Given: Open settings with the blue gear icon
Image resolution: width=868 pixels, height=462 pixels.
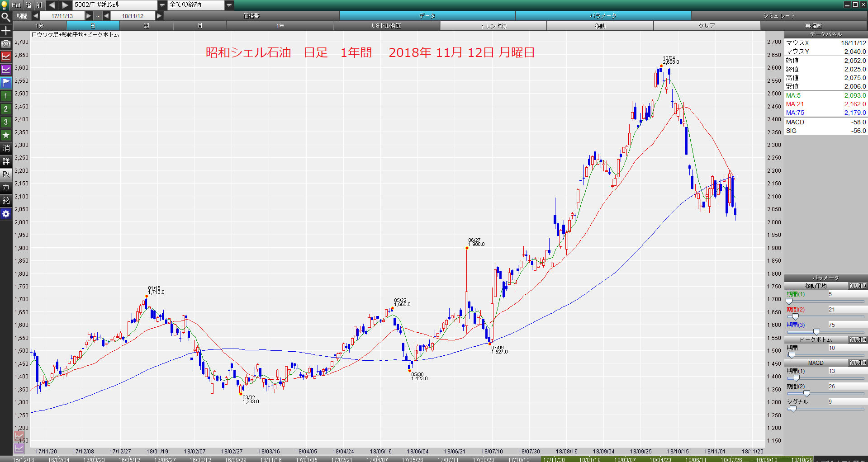Looking at the screenshot, I should (x=6, y=214).
